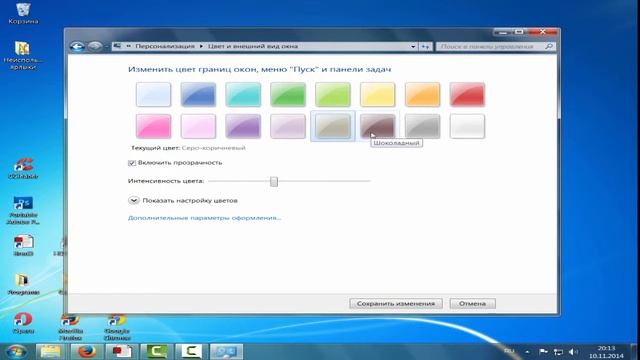The height and width of the screenshot is (360, 640).
Task: Show hidden tray icons arrow
Action: pos(527,351)
